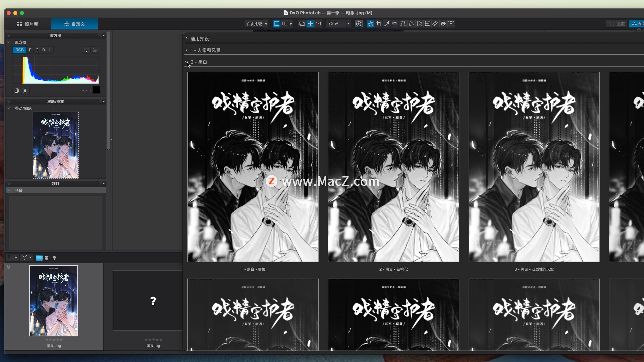
Task: Select the Hand pan tool
Action: pyautogui.click(x=370, y=24)
